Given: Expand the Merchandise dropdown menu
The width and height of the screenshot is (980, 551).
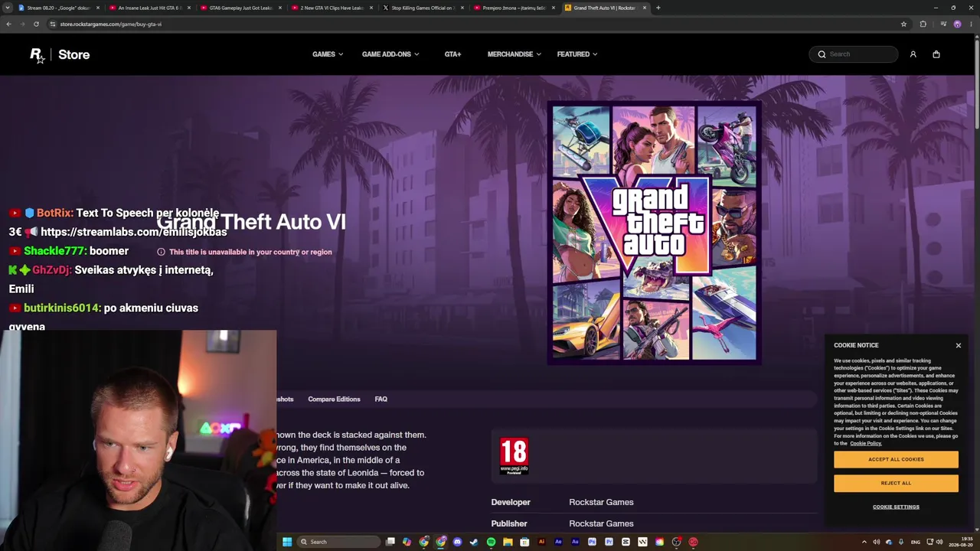Looking at the screenshot, I should tap(514, 54).
